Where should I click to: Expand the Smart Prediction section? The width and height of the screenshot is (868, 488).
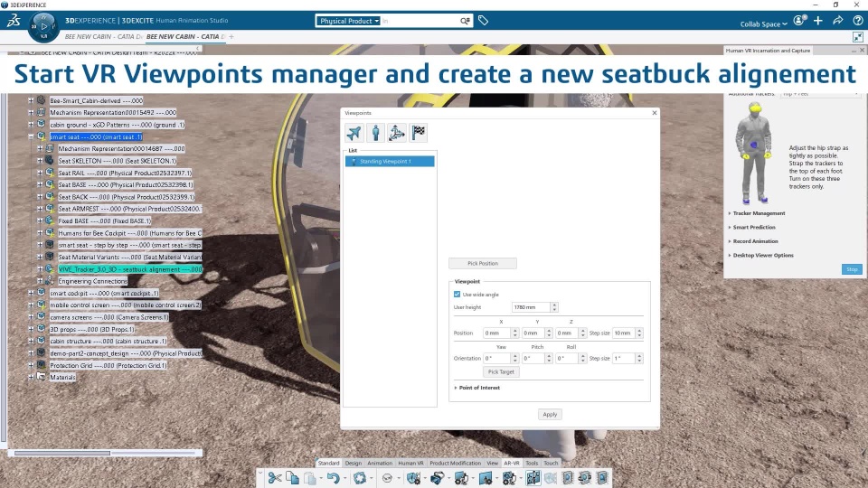click(751, 228)
